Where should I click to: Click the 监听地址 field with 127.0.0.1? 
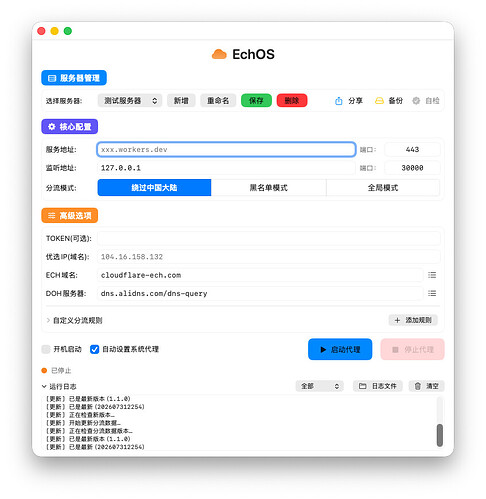coord(226,168)
